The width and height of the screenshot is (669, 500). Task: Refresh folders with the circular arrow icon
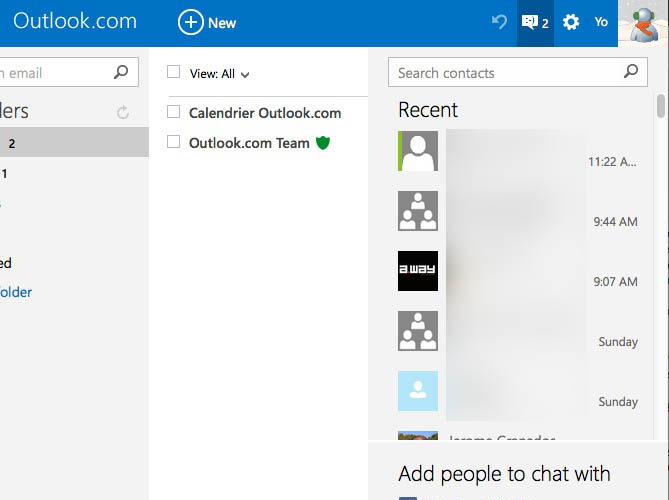pyautogui.click(x=123, y=113)
